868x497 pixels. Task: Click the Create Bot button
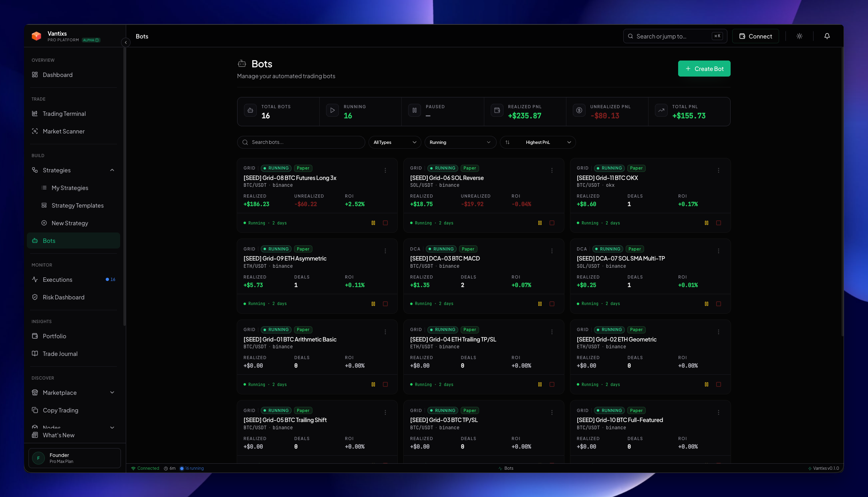704,69
